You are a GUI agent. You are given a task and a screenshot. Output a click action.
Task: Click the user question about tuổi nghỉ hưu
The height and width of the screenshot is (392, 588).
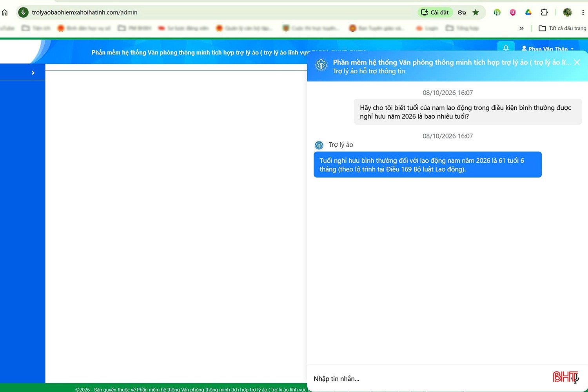tap(468, 112)
